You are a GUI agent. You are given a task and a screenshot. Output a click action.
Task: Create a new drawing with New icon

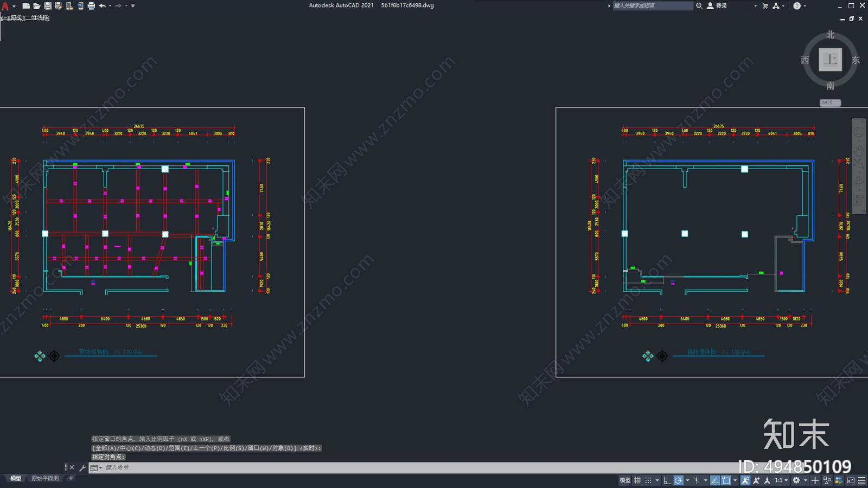point(25,6)
